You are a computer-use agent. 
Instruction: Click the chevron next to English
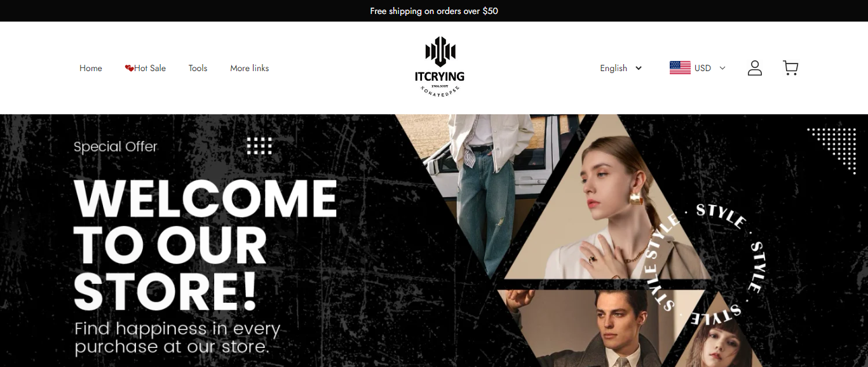pyautogui.click(x=639, y=68)
